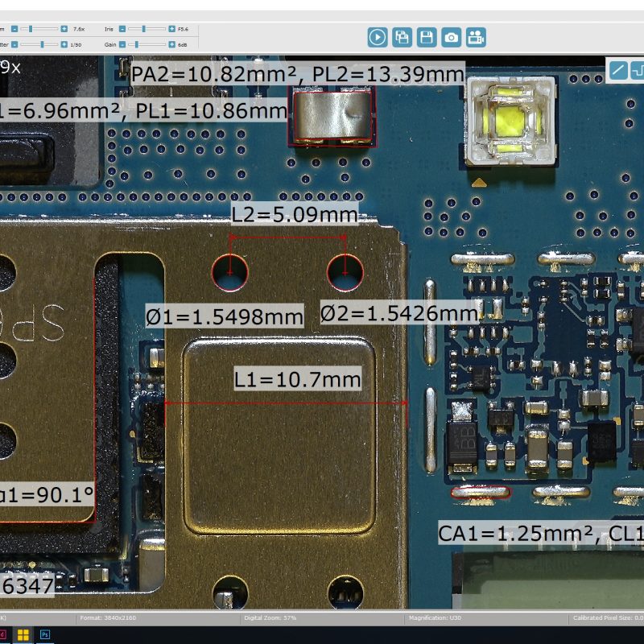This screenshot has height=644, width=644.
Task: Increase Iris with the plus button
Action: [x=171, y=28]
